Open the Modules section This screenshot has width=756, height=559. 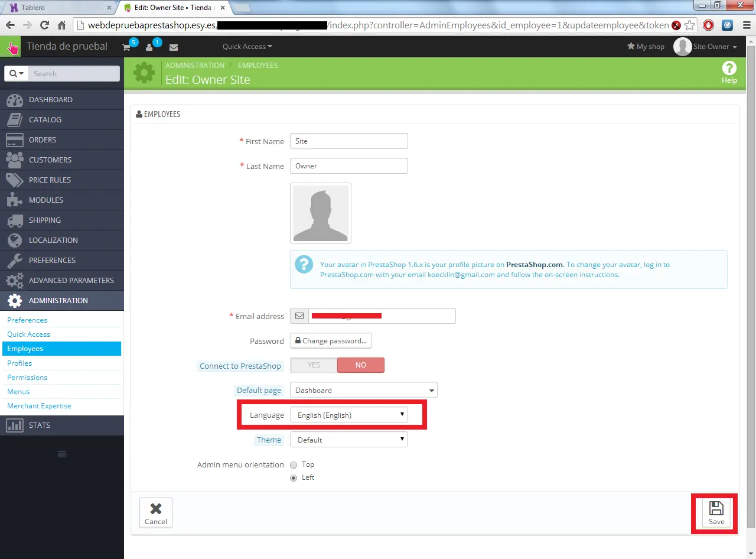point(62,200)
